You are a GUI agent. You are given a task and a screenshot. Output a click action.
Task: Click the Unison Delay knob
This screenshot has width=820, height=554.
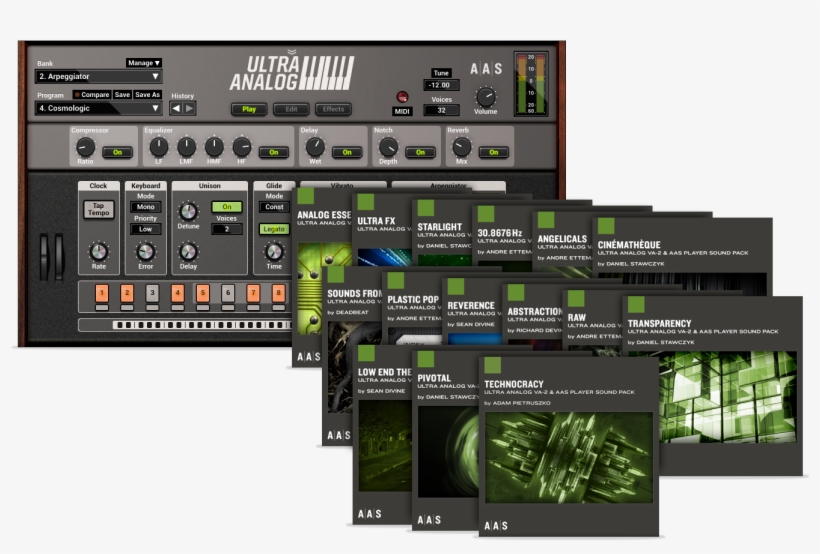point(188,252)
